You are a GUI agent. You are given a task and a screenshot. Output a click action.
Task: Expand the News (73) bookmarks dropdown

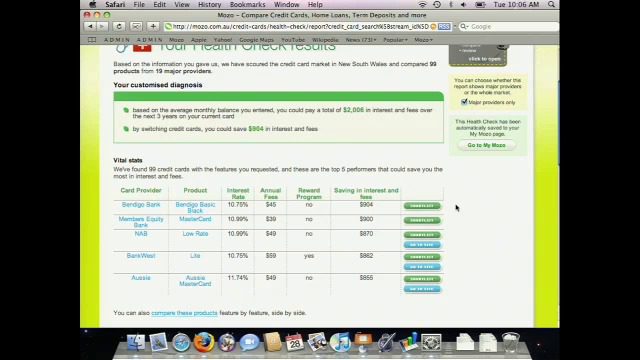coord(361,40)
